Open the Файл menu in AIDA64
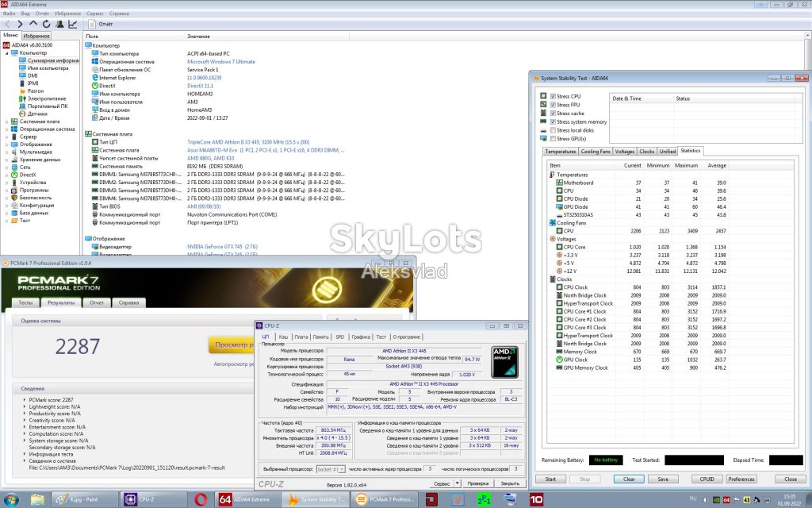This screenshot has width=812, height=508. (x=9, y=13)
